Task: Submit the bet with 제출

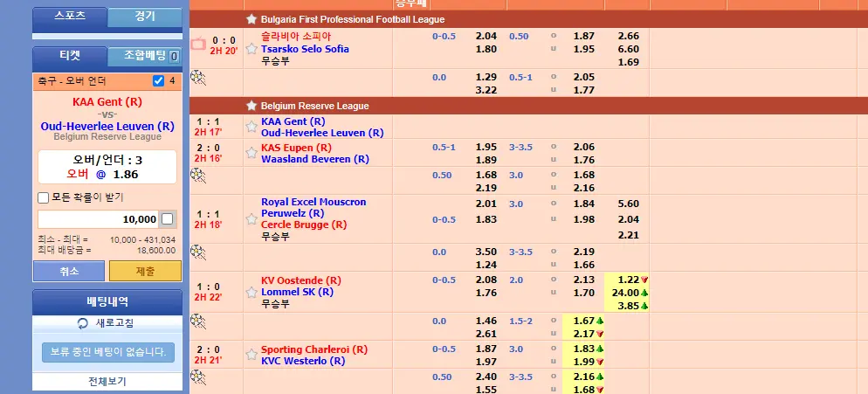Action: (145, 271)
